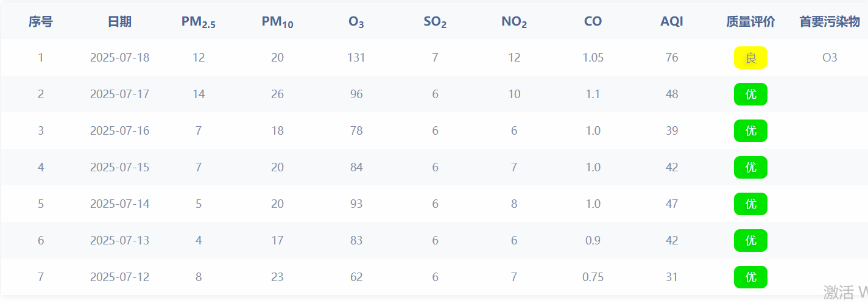Image resolution: width=868 pixels, height=303 pixels.
Task: Select the AQI value 76
Action: point(672,58)
